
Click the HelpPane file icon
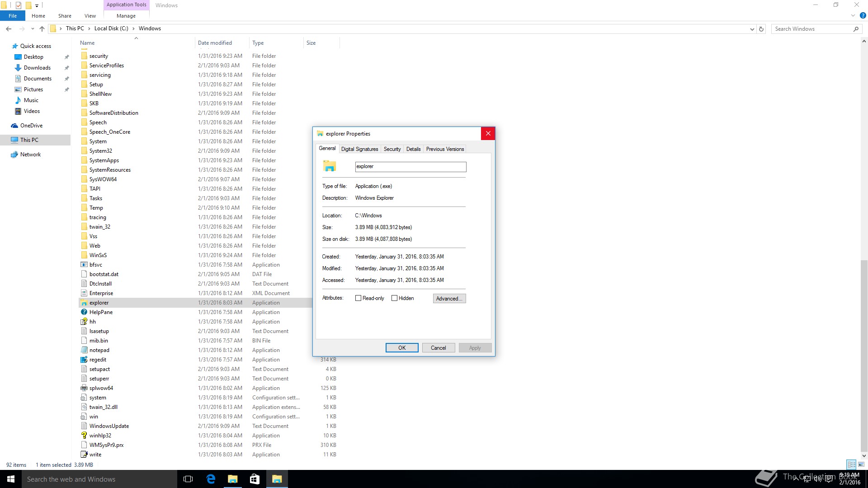(84, 312)
